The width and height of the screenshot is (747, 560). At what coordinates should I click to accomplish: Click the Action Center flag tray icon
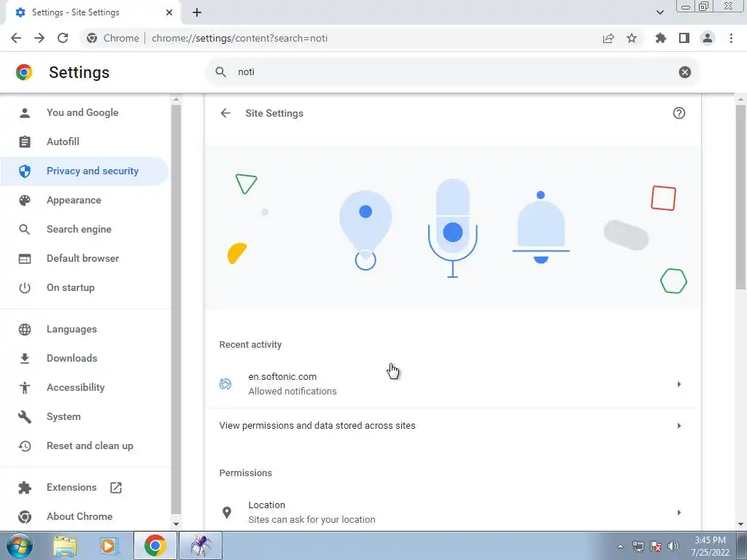pos(656,546)
